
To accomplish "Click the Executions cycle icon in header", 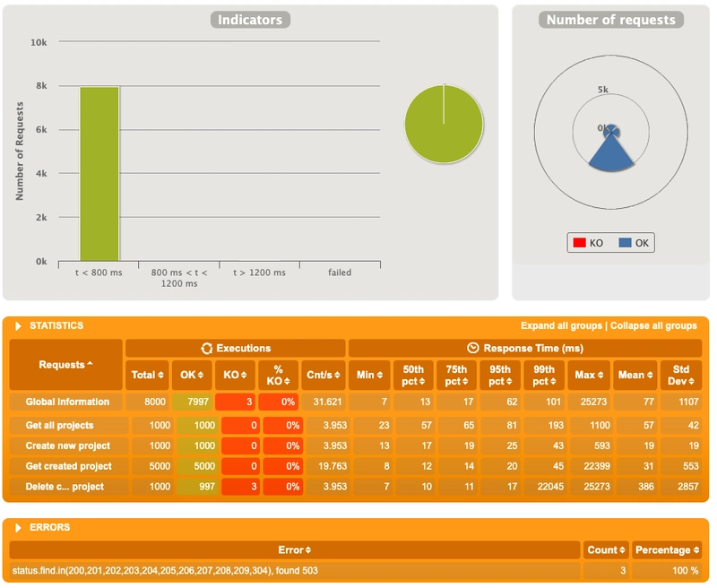I will coord(206,348).
